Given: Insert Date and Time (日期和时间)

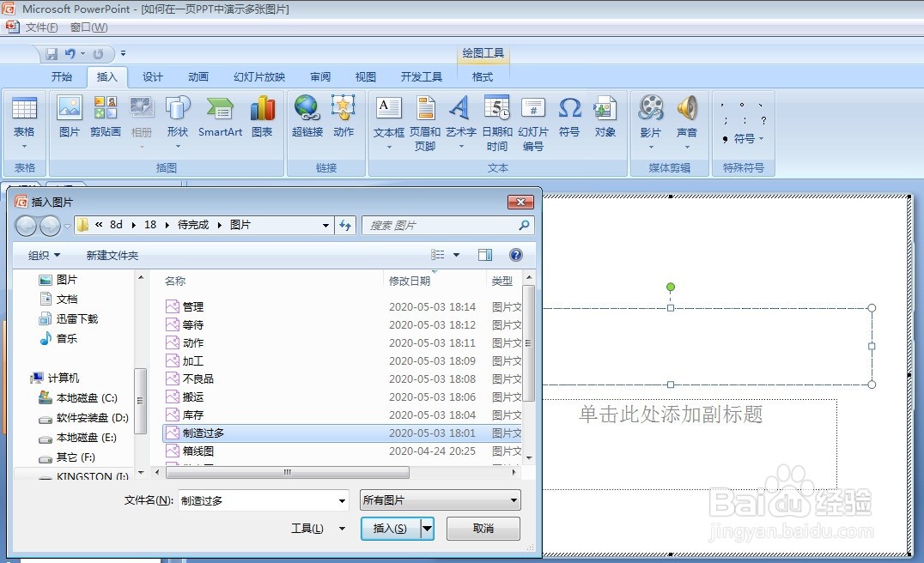Looking at the screenshot, I should (497, 123).
